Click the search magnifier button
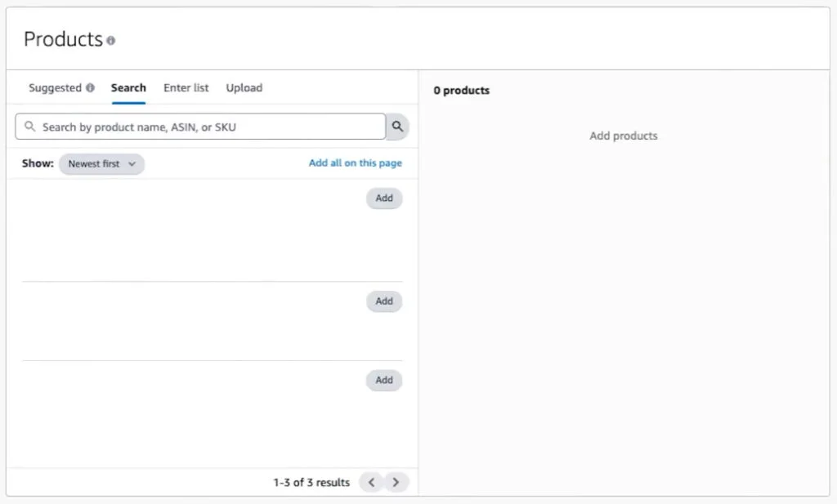This screenshot has height=504, width=837. pos(397,127)
